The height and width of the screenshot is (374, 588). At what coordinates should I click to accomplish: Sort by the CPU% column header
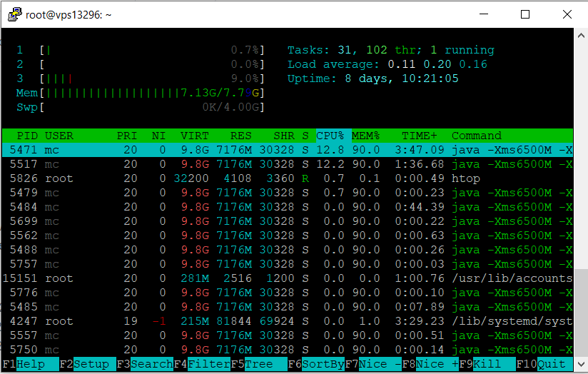click(x=330, y=136)
